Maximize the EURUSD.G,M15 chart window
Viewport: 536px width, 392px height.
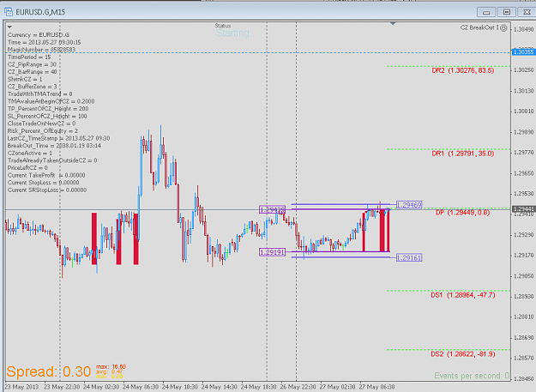point(507,12)
